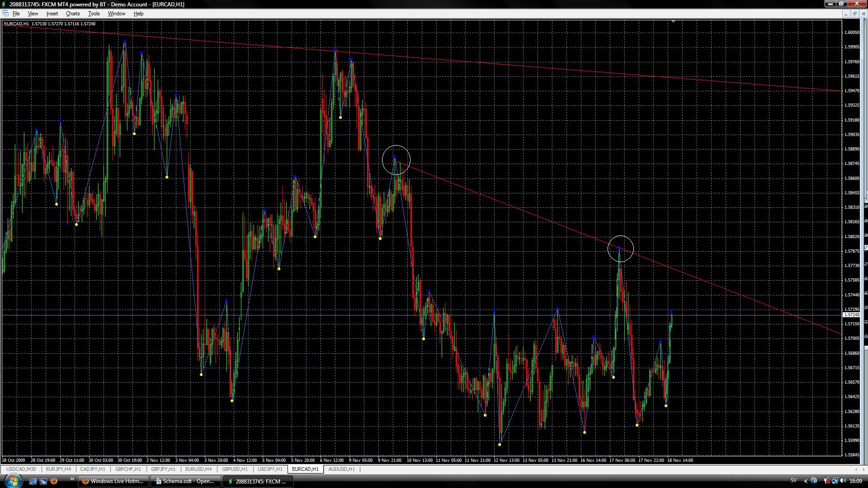This screenshot has height=488, width=868.
Task: Click the MDI document icon beside File
Action: click(5, 14)
